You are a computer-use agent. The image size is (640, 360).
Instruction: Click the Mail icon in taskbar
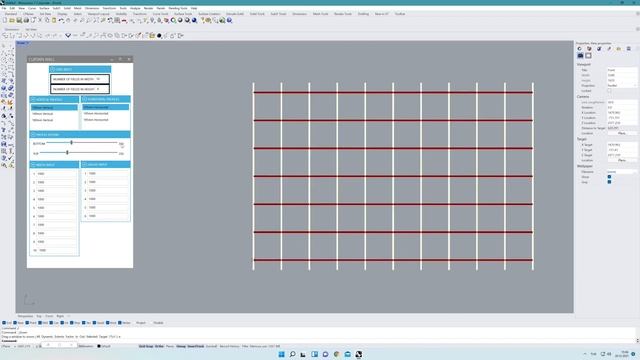coord(347,354)
